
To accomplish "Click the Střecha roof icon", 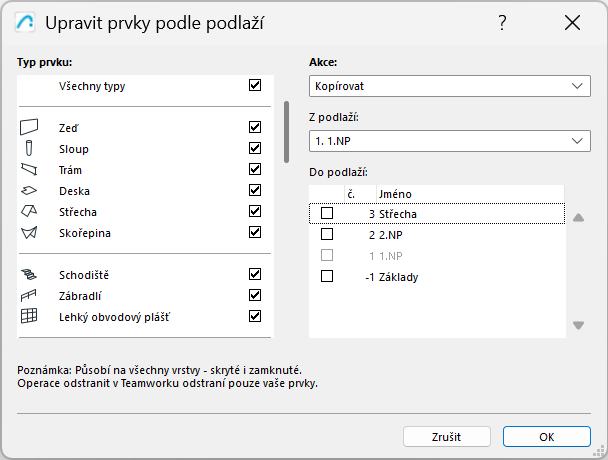I will click(x=29, y=212).
